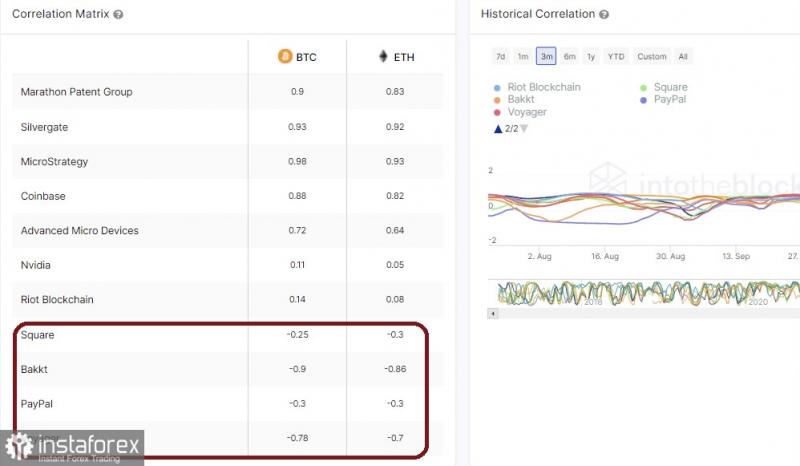Click Nvidia BTC value 0.11
This screenshot has width=800, height=466.
tap(297, 265)
